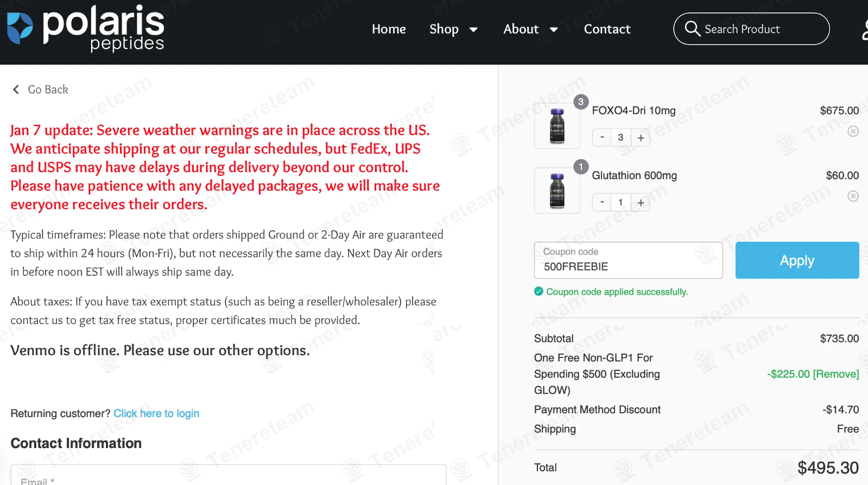Remove FOXO4-Dri 10mg from cart
868x485 pixels.
pos(853,131)
